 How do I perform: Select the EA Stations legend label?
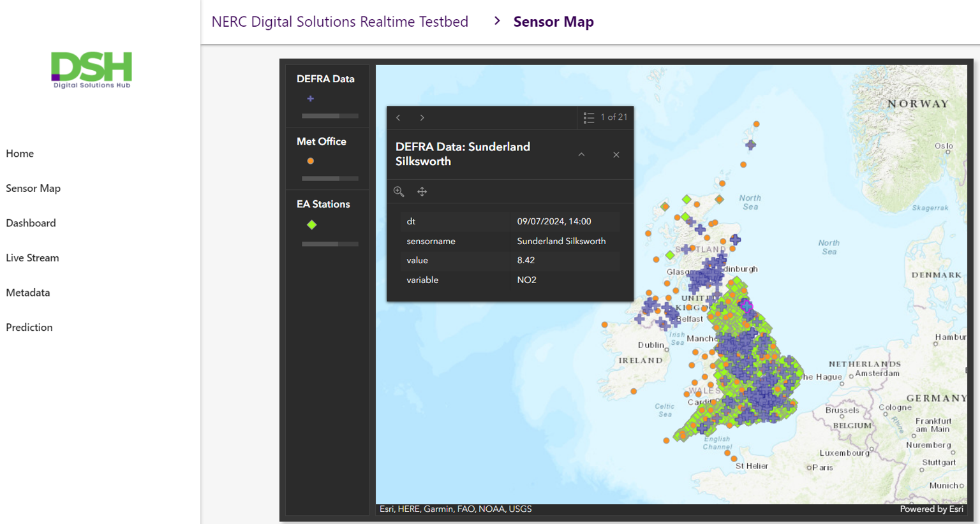(323, 204)
